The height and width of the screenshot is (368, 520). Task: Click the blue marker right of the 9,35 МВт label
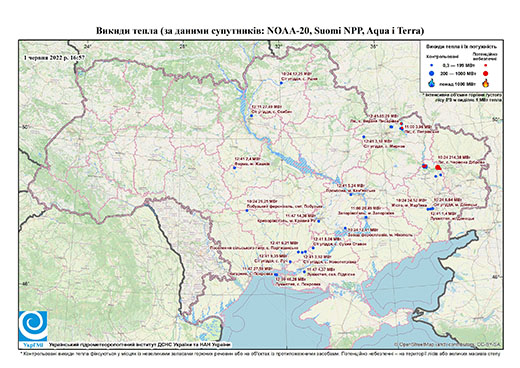pyautogui.click(x=290, y=262)
